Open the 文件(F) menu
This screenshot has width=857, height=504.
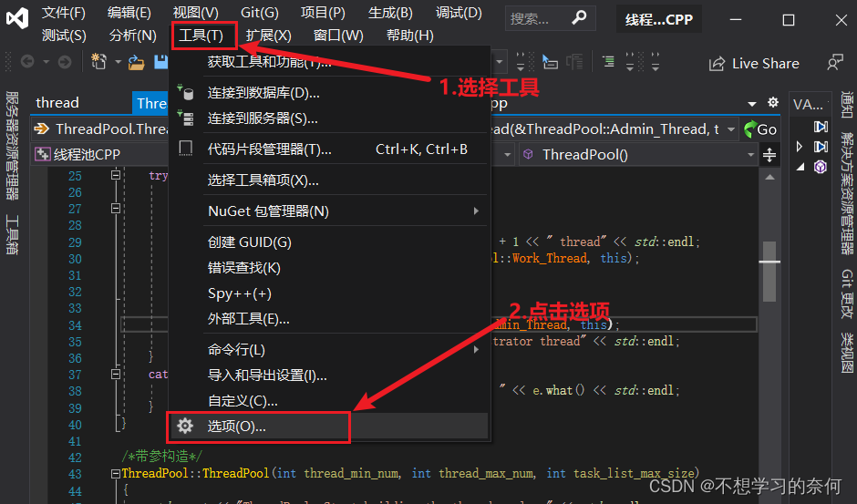(64, 13)
